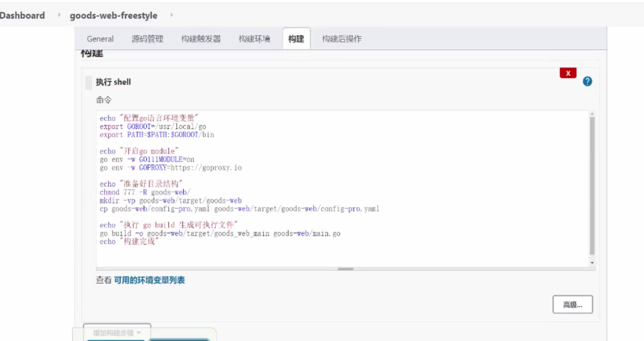Click the go build -o command line

point(220,233)
